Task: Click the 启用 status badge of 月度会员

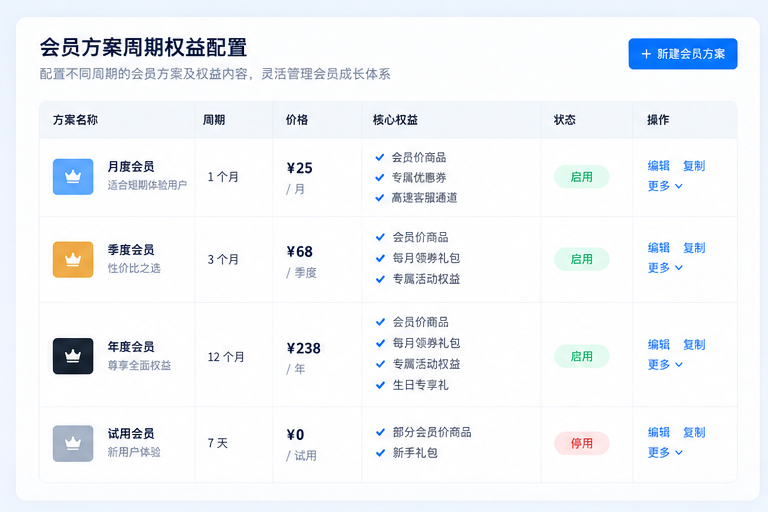Action: pos(581,177)
